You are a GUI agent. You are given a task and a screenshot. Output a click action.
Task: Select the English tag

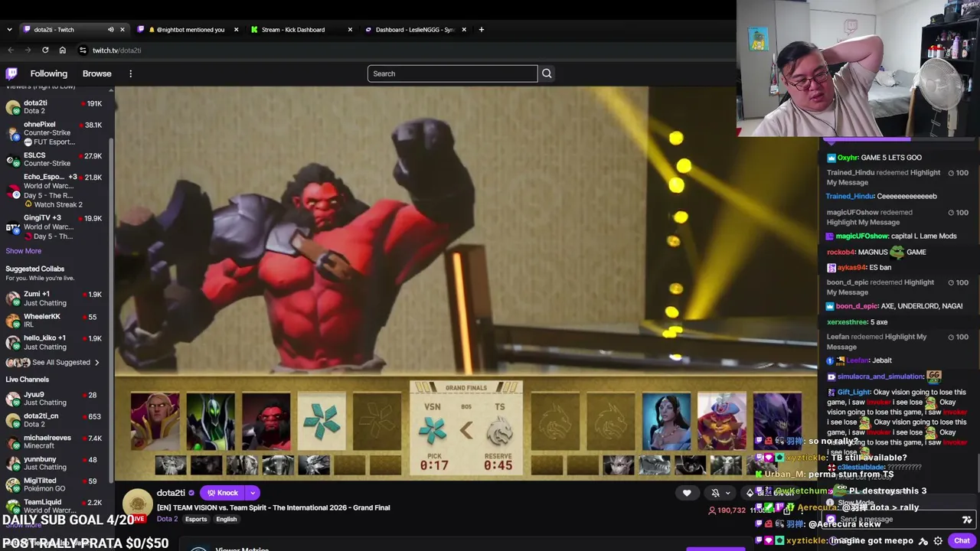[x=227, y=520]
